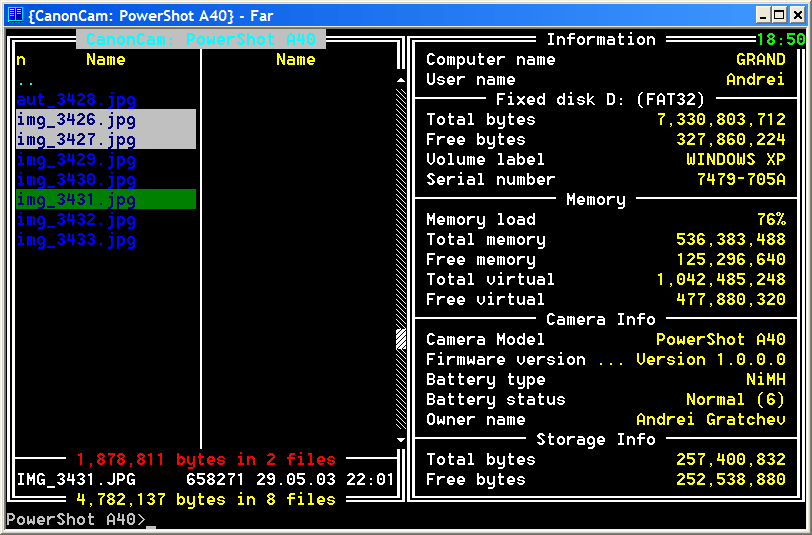Image resolution: width=812 pixels, height=535 pixels.
Task: Click battery status Normal (6)
Action: [736, 400]
